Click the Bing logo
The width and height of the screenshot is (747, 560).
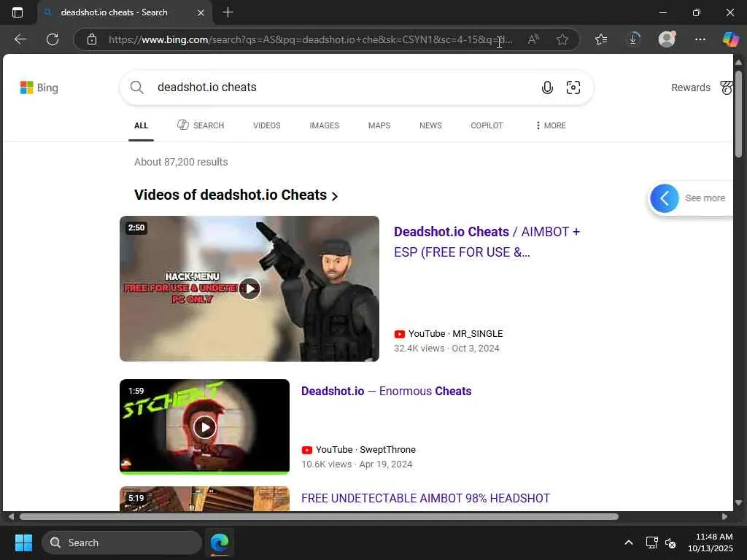[39, 87]
